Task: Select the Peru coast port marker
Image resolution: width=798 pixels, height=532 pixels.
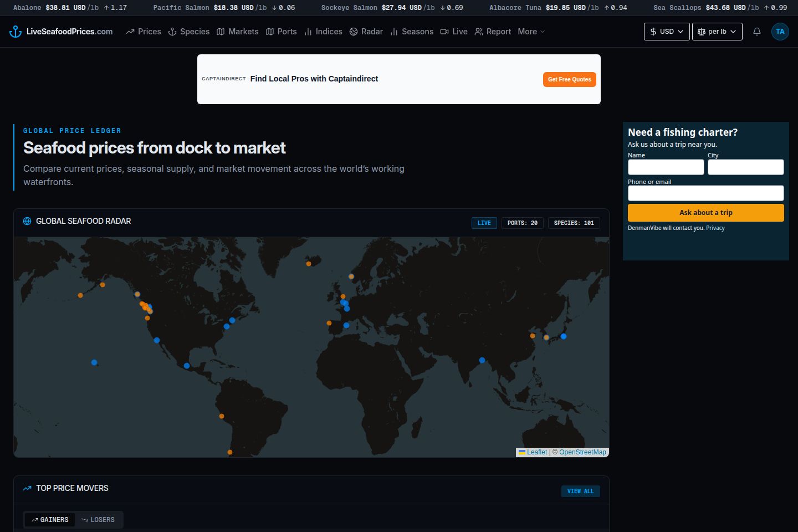Action: [x=222, y=416]
